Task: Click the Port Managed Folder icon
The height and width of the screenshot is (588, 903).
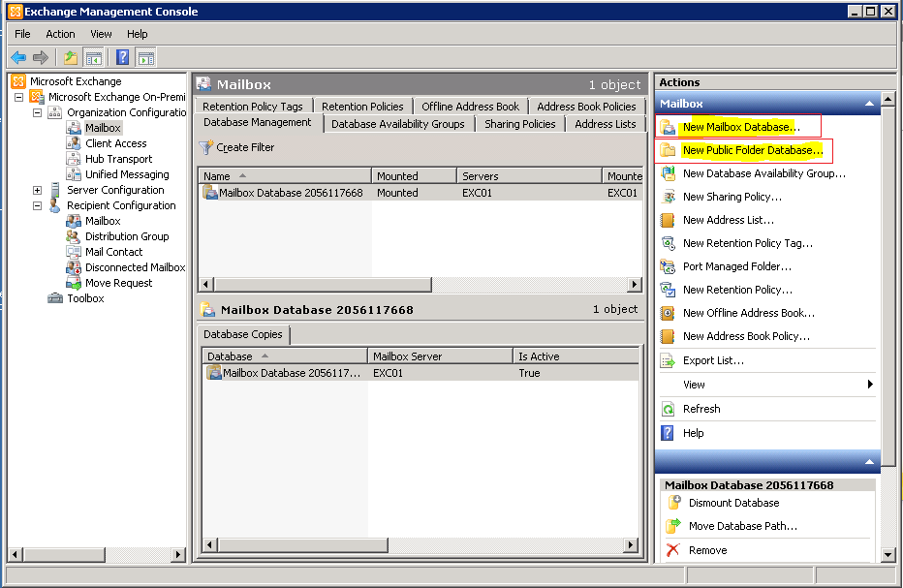Action: tap(668, 266)
